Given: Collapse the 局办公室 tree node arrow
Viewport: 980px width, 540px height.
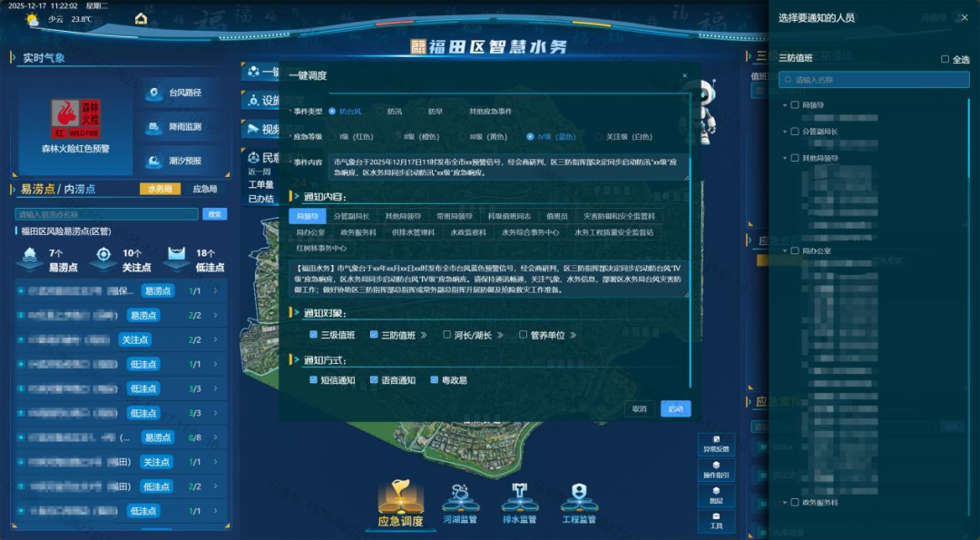Looking at the screenshot, I should coord(784,250).
